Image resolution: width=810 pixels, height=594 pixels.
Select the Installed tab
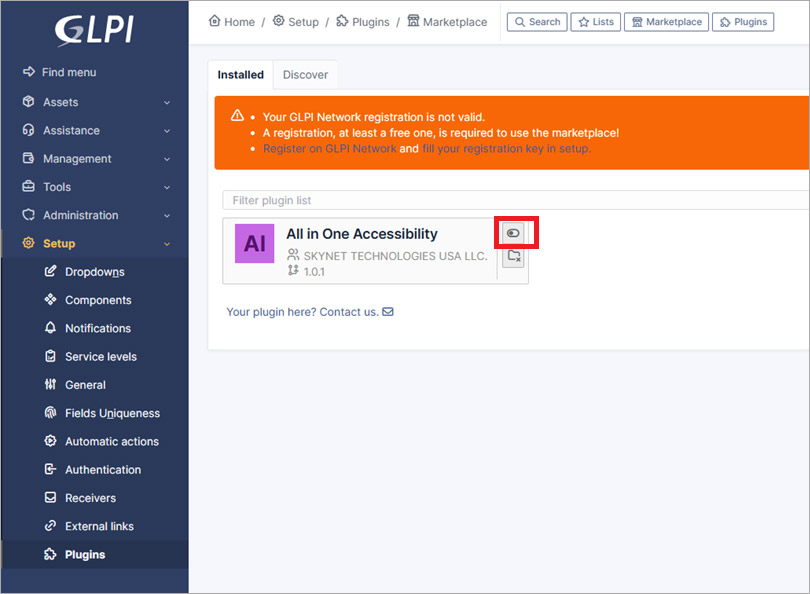coord(241,75)
